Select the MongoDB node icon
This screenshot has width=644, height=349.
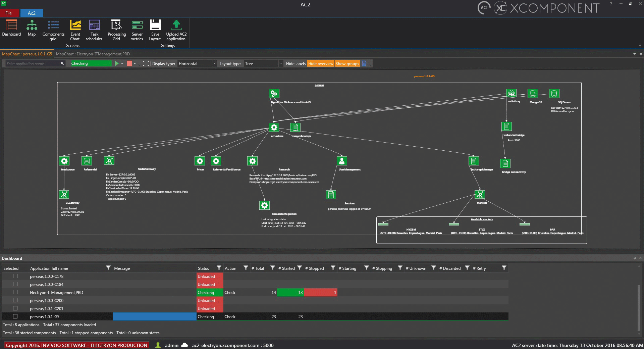coord(533,93)
